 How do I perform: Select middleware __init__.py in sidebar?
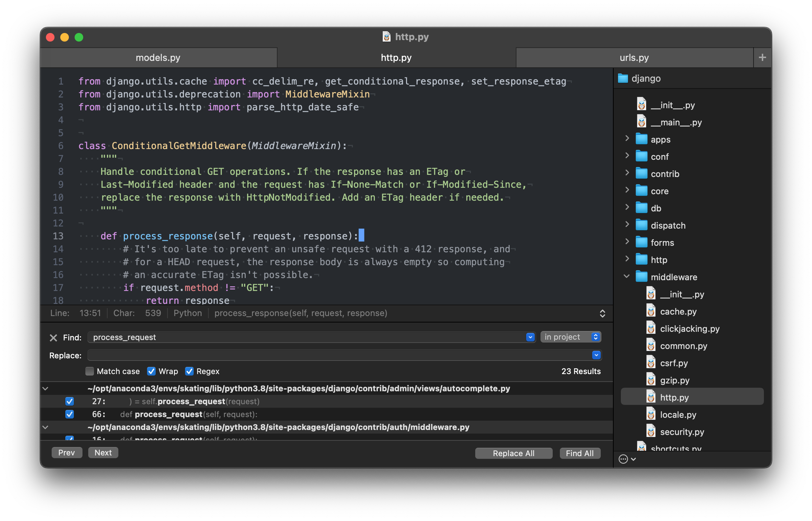[x=682, y=294]
